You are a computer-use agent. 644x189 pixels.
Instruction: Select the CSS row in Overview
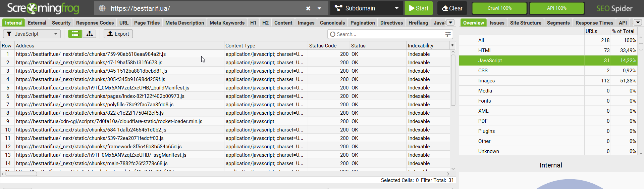(x=548, y=71)
